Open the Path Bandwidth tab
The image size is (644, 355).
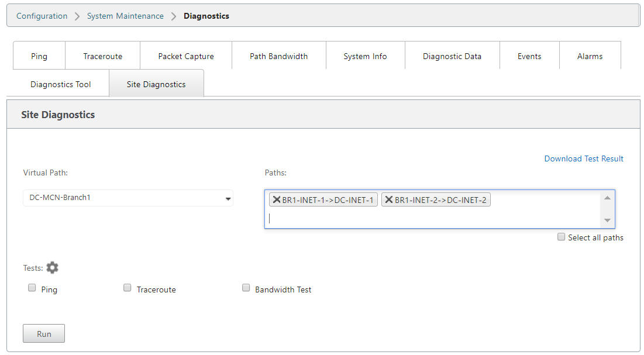pyautogui.click(x=278, y=56)
